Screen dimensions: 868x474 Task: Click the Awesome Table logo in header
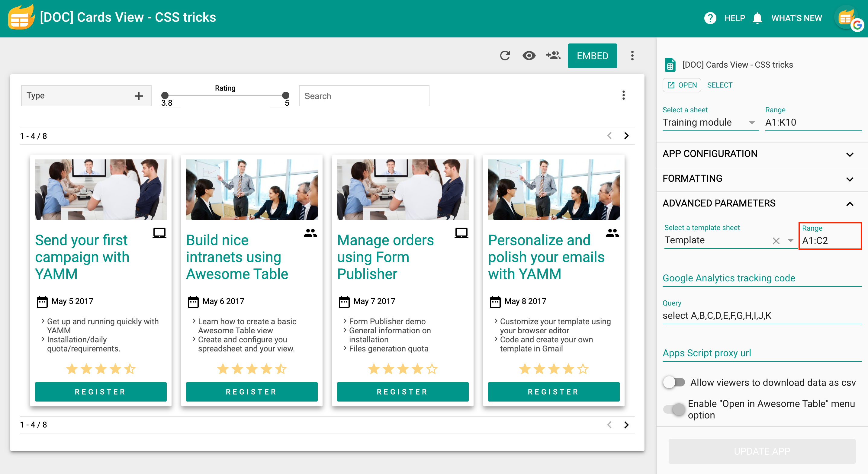21,18
